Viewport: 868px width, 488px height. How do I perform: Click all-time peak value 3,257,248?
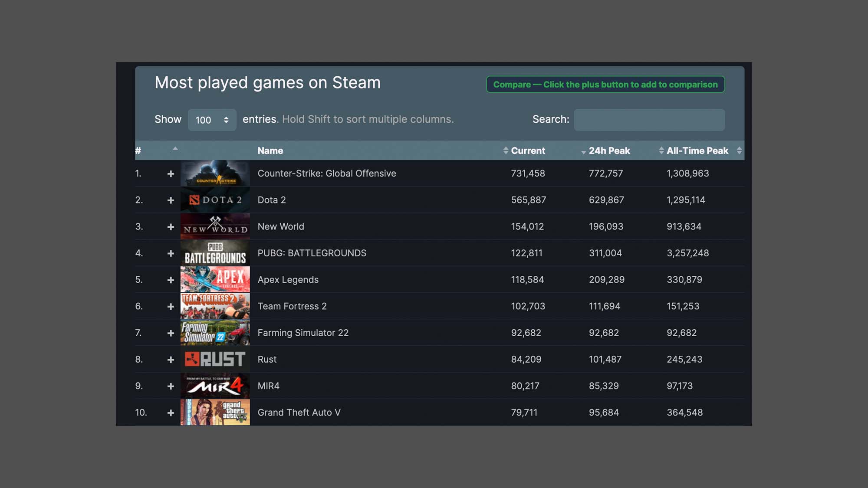688,253
